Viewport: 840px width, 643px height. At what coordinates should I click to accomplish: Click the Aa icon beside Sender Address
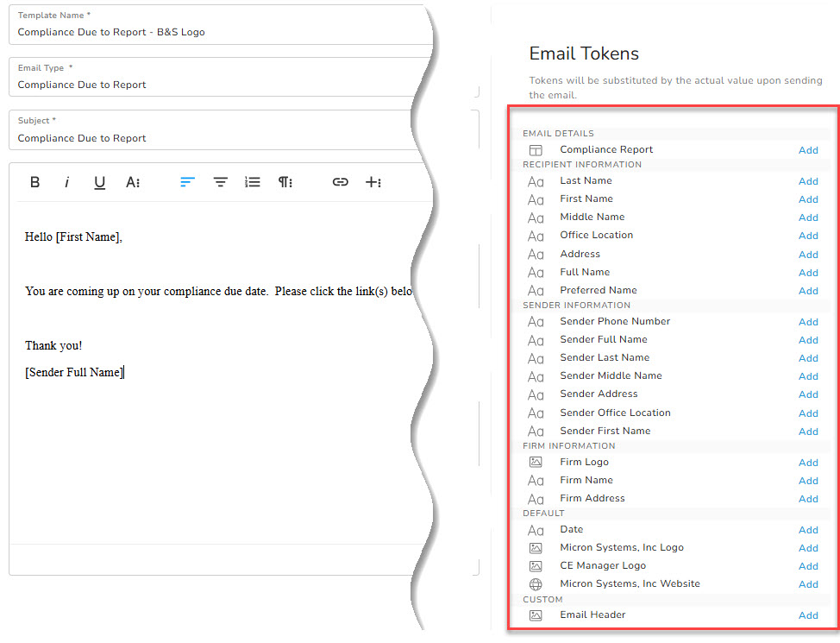point(536,394)
